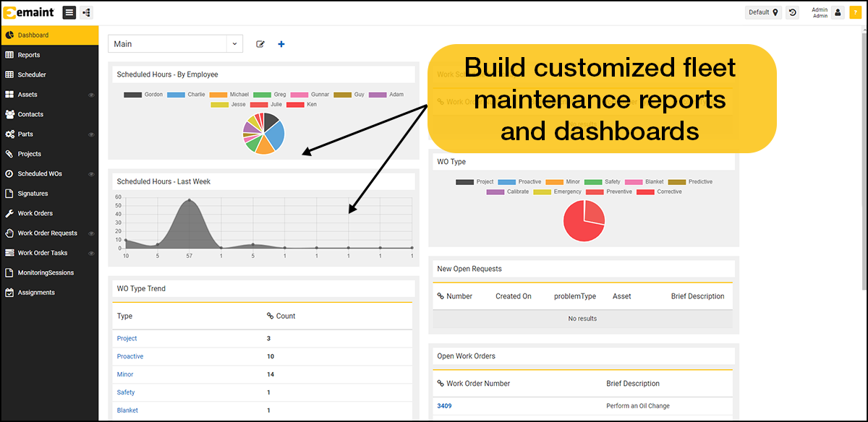Click the Scheduled Hours employee pie chart
The image size is (868, 422).
click(263, 134)
